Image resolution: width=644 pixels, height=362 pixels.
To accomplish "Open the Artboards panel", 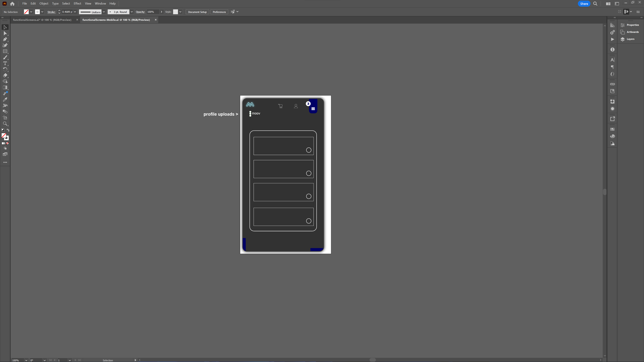I will click(630, 32).
